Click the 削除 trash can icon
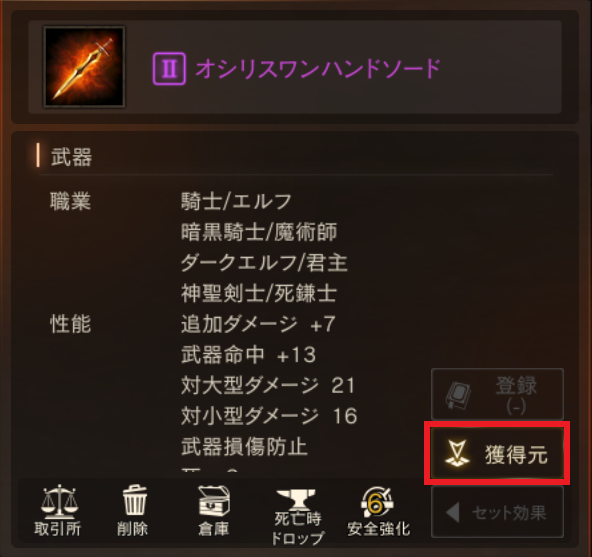592x557 pixels. pos(134,500)
